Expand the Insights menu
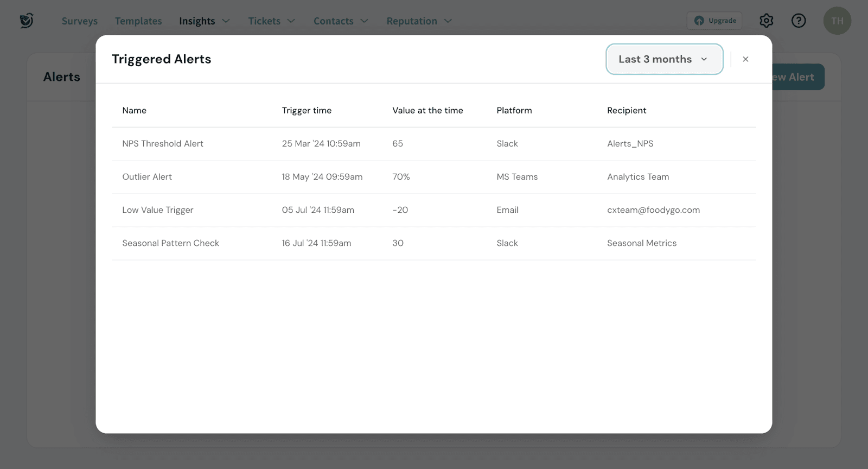The image size is (868, 469). (x=204, y=21)
